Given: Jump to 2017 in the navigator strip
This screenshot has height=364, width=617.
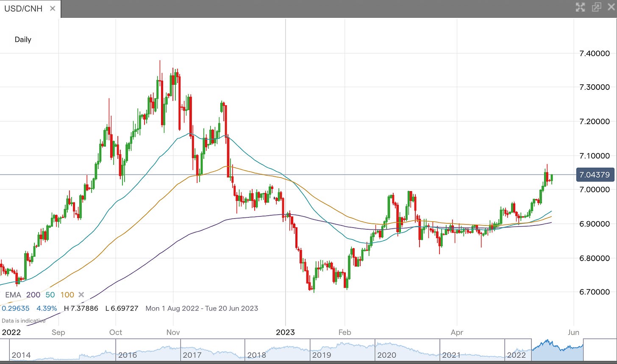Looking at the screenshot, I should point(192,355).
